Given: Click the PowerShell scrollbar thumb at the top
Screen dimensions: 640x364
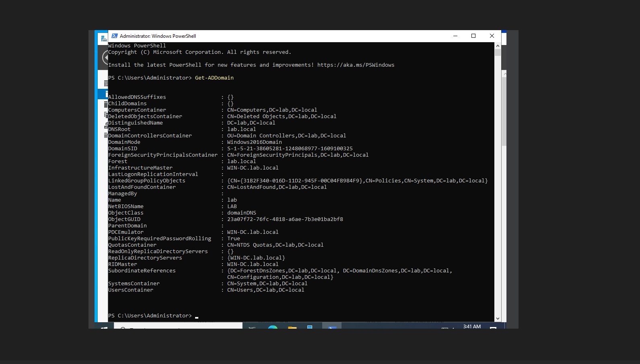Looking at the screenshot, I should [x=498, y=52].
